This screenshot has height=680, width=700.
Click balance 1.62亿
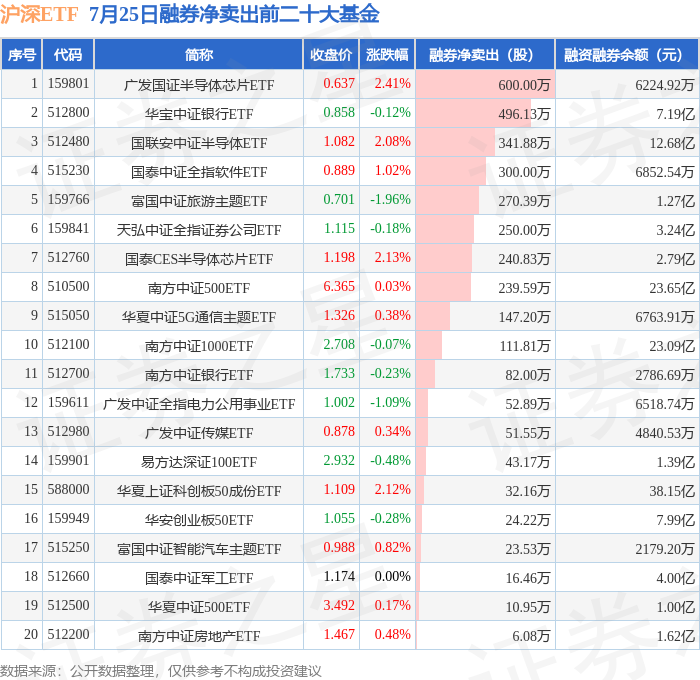pyautogui.click(x=675, y=636)
